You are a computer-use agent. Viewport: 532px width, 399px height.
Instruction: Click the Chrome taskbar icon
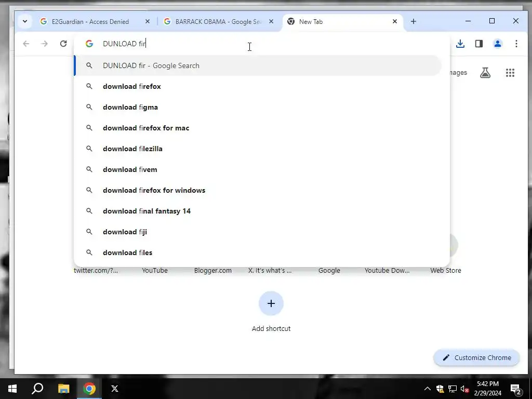tap(89, 389)
